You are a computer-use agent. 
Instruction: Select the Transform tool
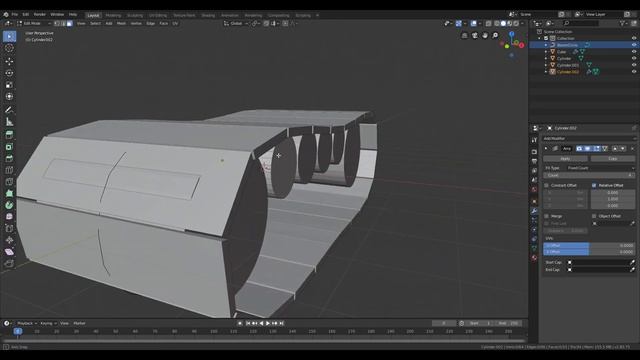click(x=9, y=97)
